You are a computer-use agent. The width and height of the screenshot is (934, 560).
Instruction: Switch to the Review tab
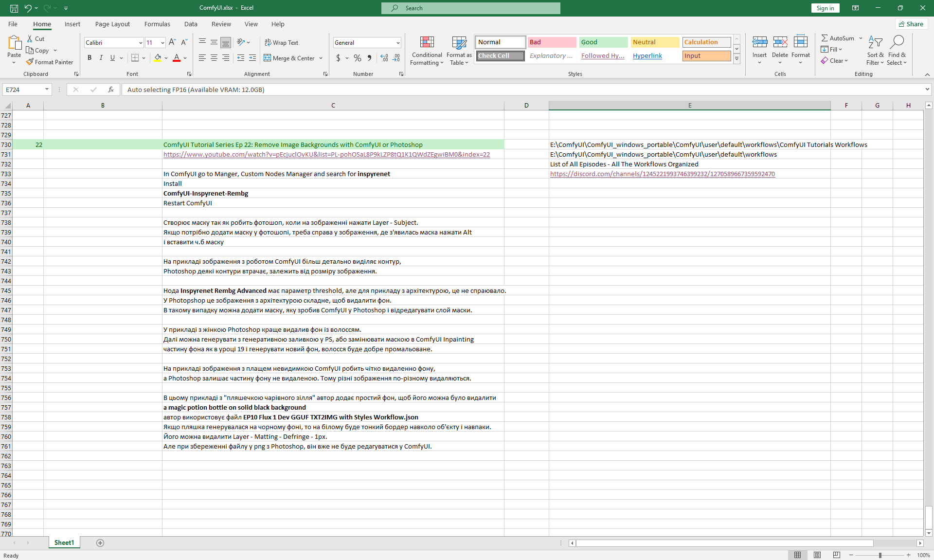pos(221,24)
